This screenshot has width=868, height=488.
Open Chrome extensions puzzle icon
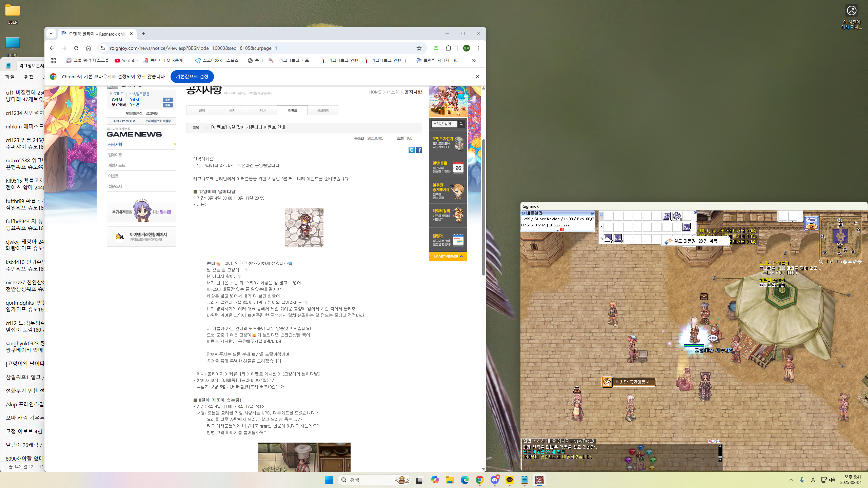448,48
